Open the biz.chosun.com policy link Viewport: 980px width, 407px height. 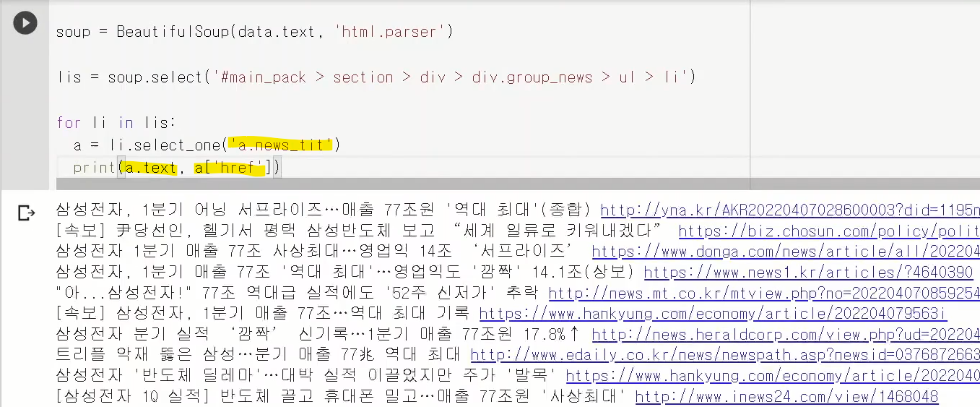[x=829, y=231]
